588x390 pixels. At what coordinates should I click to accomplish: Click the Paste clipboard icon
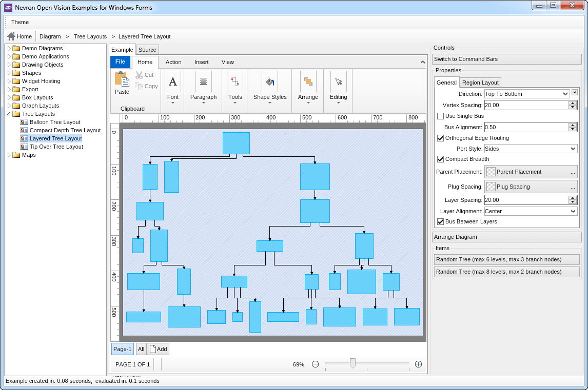[122, 79]
